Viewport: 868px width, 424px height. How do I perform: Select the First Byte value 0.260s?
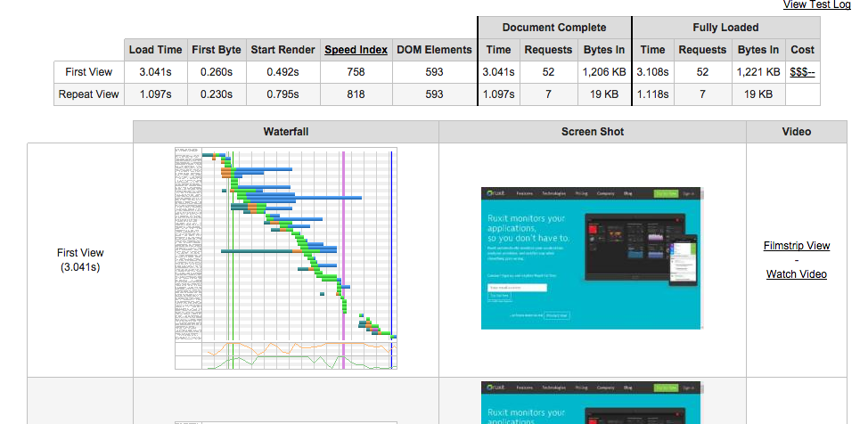217,72
